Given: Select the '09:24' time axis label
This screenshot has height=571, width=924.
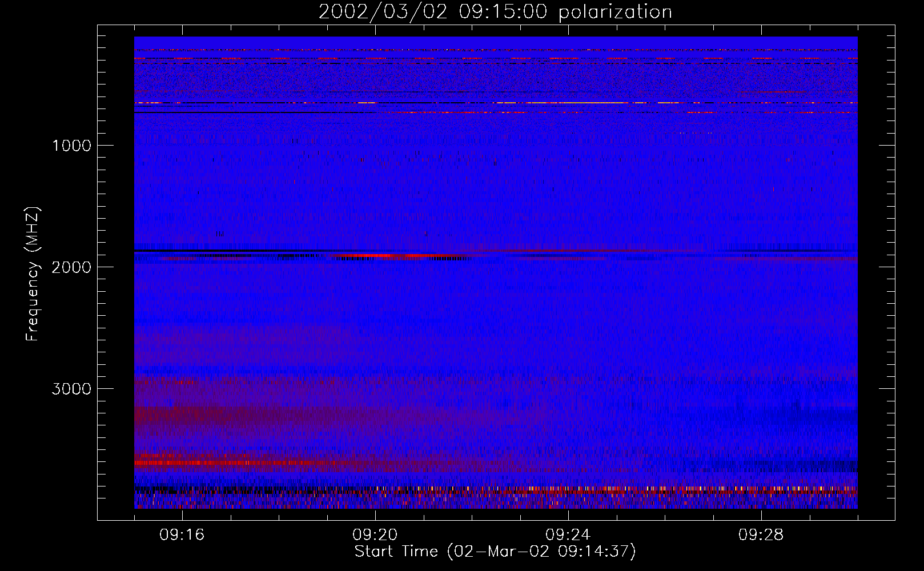Looking at the screenshot, I should [568, 535].
